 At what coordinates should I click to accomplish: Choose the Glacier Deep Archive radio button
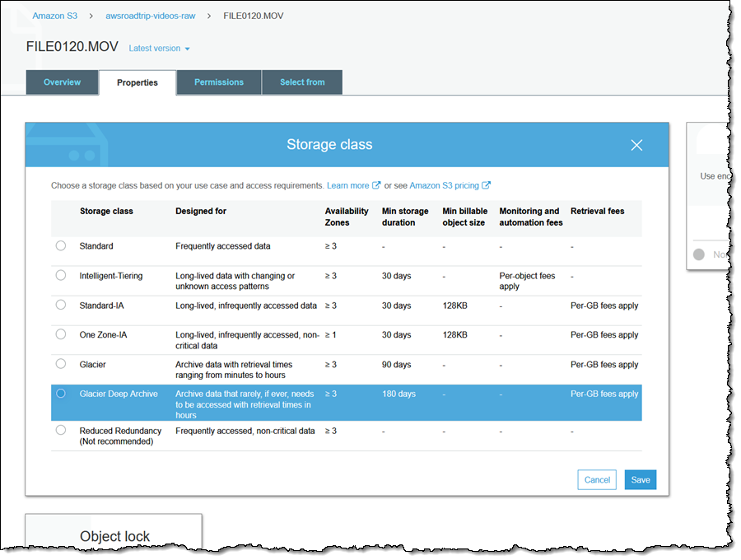(x=60, y=394)
